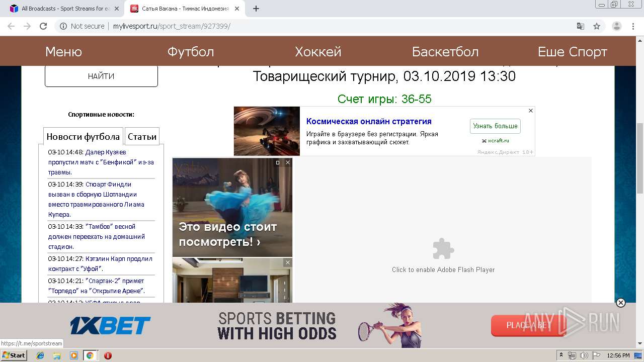Open the Windows Start menu
The image size is (644, 362).
click(14, 355)
